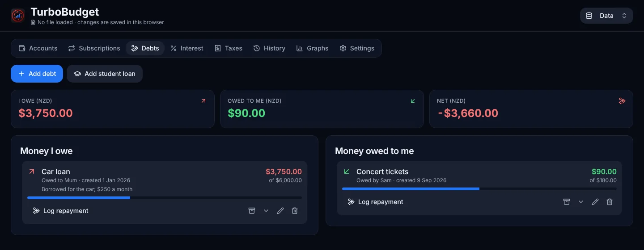Click 'Owed to Mum · created 1 Jan 2026'
This screenshot has width=644, height=250.
(x=86, y=180)
